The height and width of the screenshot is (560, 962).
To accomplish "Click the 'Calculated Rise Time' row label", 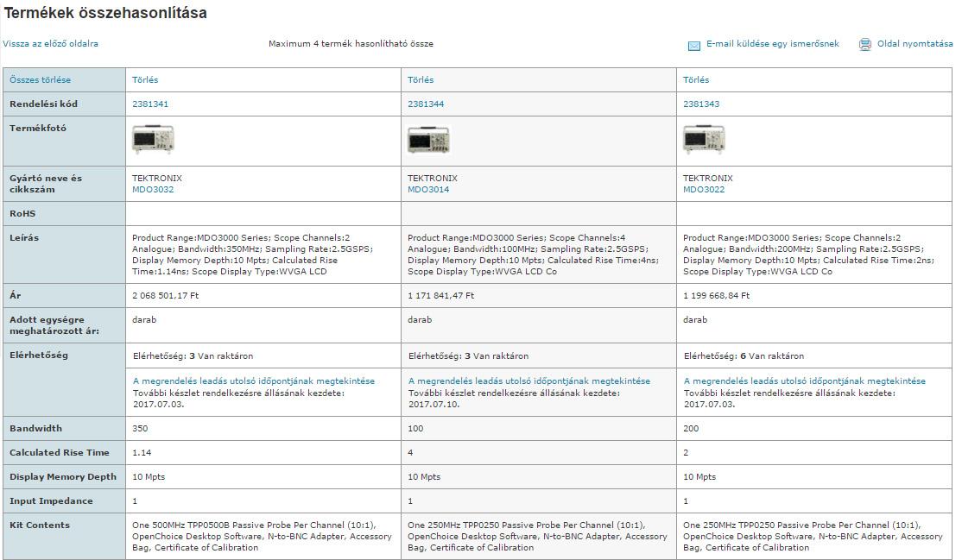I will coord(59,453).
